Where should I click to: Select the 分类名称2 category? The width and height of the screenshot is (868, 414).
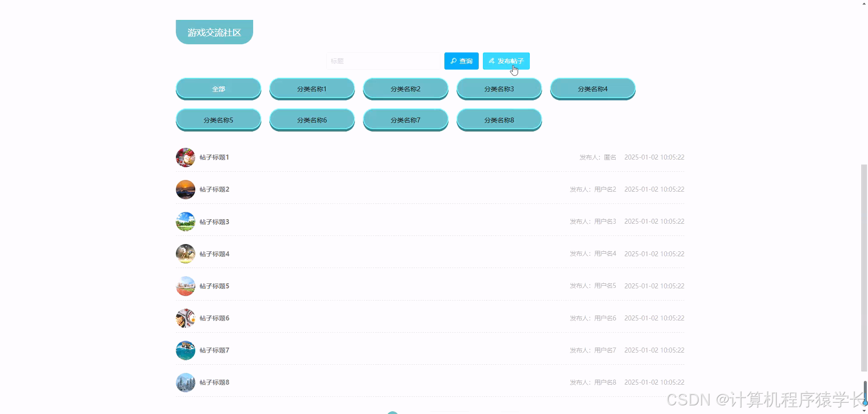click(x=406, y=89)
